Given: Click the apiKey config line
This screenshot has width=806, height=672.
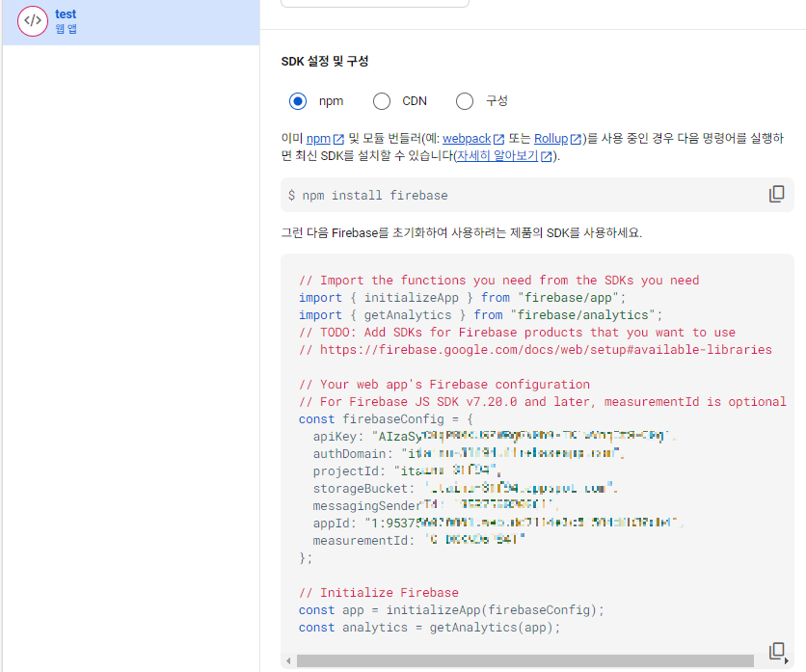Looking at the screenshot, I should tap(494, 437).
